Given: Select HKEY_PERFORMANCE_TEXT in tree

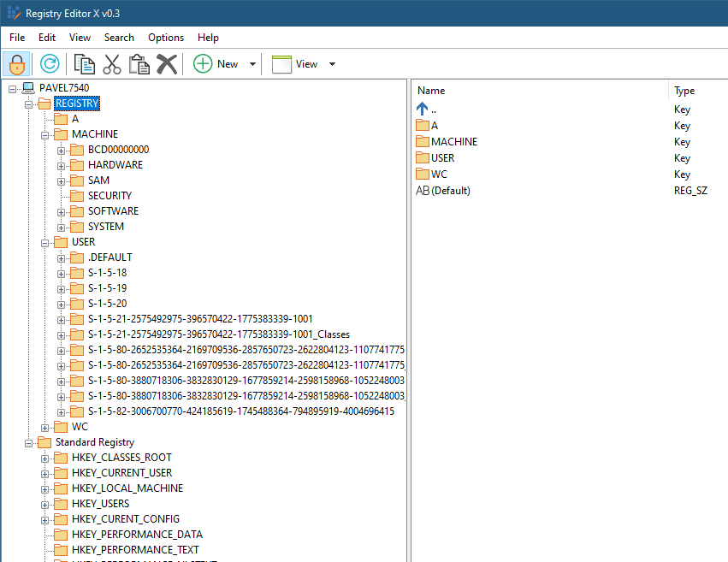Looking at the screenshot, I should tap(135, 549).
